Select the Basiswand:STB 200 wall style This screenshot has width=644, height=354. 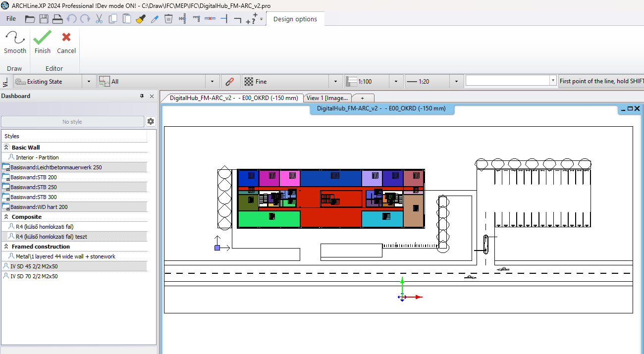35,177
